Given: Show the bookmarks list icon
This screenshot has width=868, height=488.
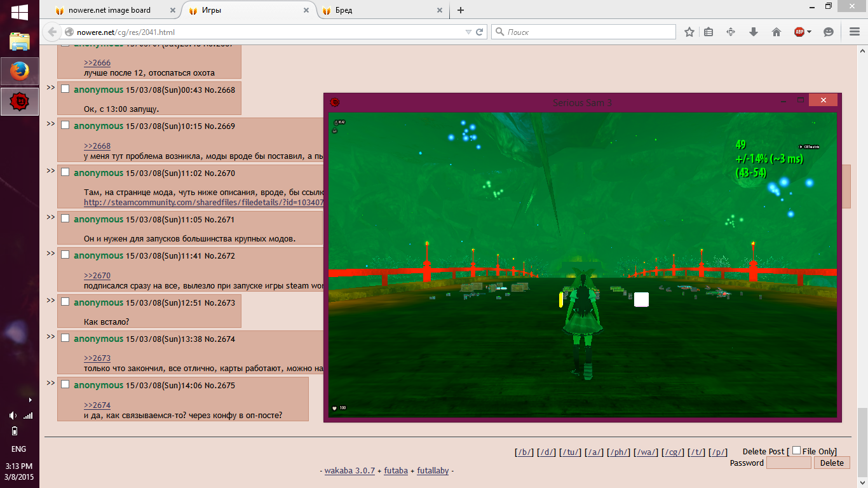Looking at the screenshot, I should click(x=709, y=32).
